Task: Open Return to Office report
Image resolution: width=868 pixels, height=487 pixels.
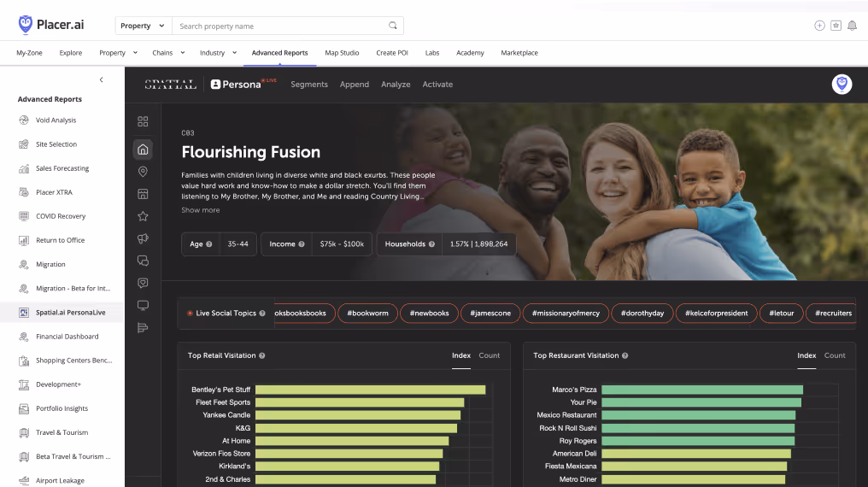Action: tap(60, 240)
